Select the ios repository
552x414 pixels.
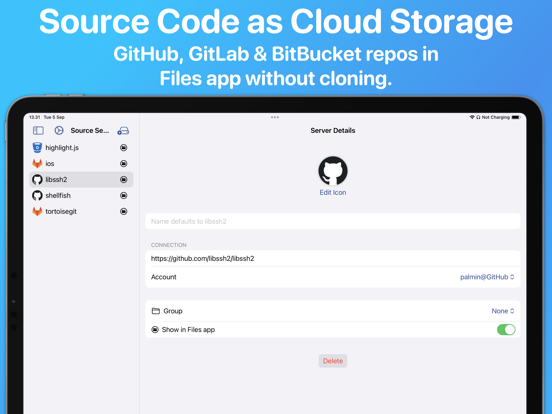(81, 164)
